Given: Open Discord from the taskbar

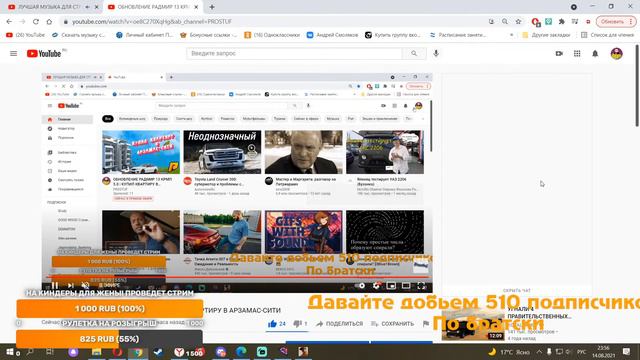Looking at the screenshot, I should (x=221, y=352).
